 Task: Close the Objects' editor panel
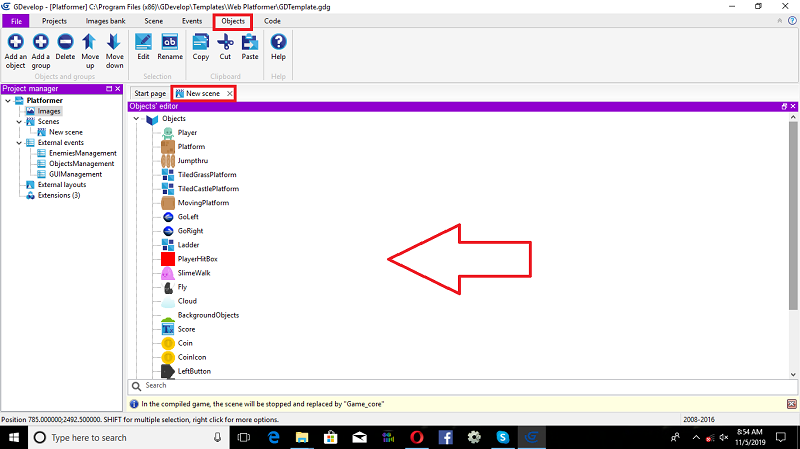[x=793, y=106]
